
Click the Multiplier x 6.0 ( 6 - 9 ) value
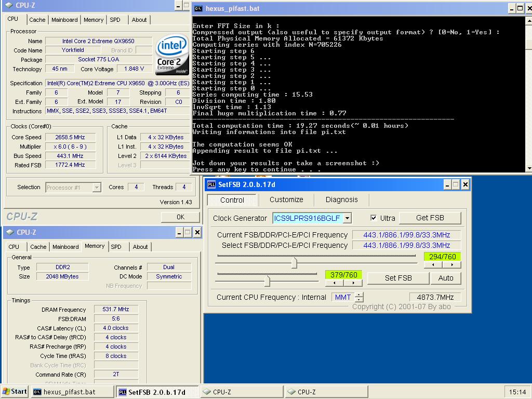click(70, 147)
